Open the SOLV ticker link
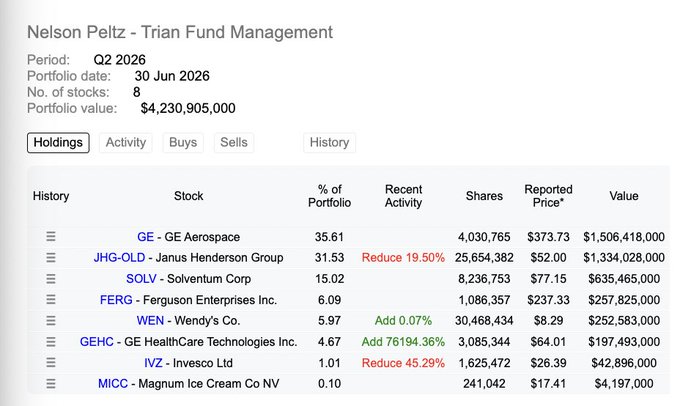 click(x=141, y=278)
